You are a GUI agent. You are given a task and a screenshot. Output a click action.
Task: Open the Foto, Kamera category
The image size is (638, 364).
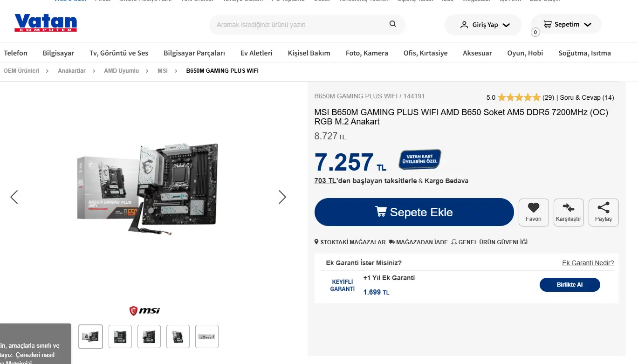367,53
